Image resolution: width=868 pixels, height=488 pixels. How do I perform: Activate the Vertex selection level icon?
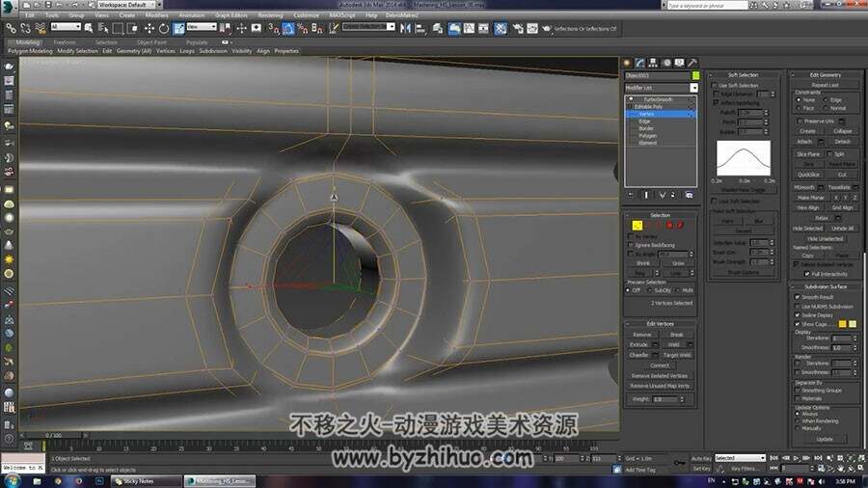(637, 225)
